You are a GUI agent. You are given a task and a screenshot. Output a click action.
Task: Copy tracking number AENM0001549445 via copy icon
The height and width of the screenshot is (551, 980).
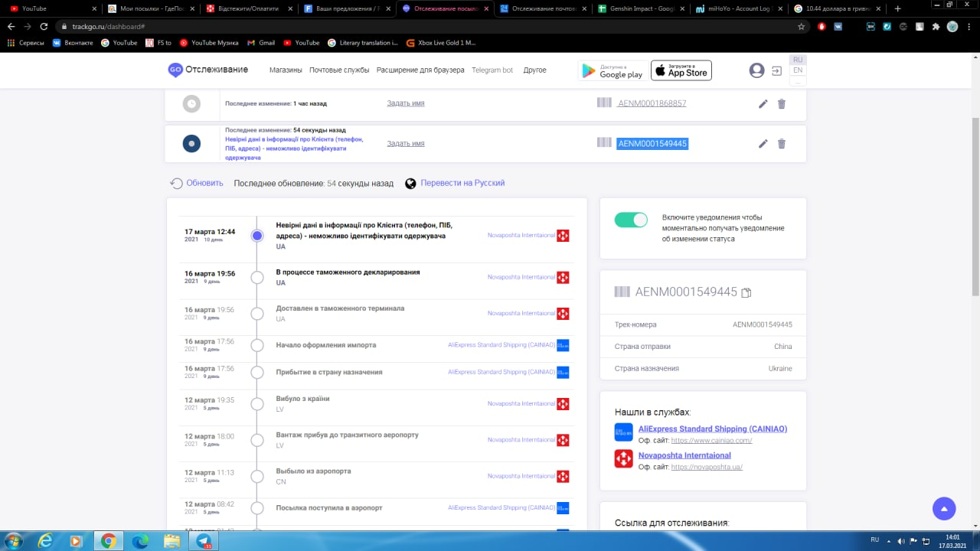click(746, 292)
